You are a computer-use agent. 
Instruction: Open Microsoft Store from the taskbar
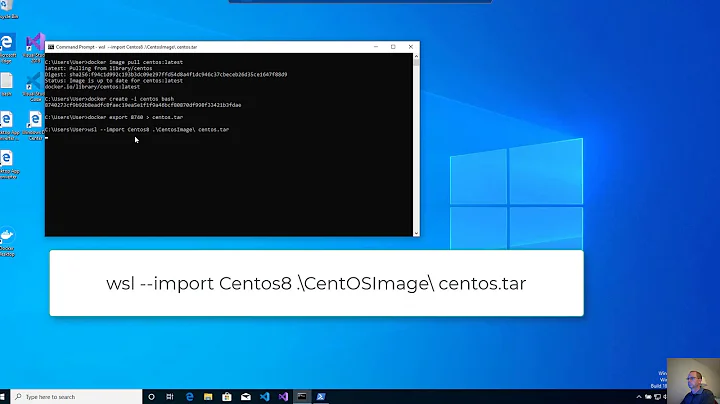coord(227,397)
